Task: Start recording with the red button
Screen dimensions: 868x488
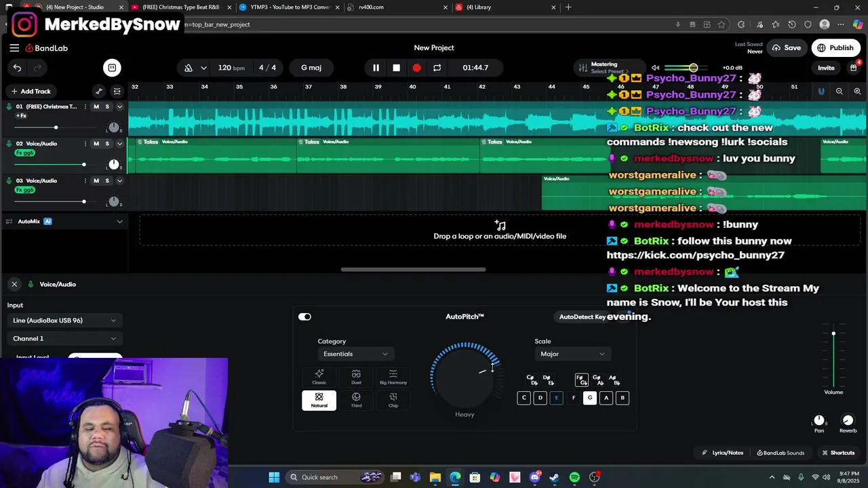Action: click(417, 68)
